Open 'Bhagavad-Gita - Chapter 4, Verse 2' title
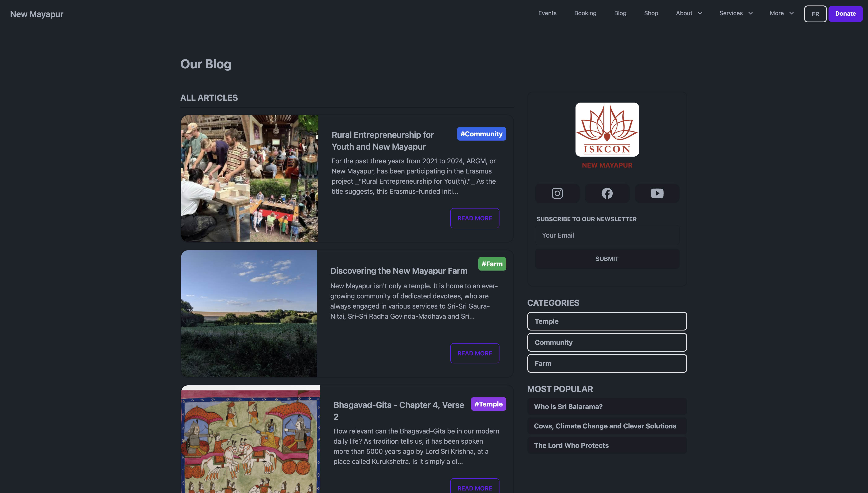 pos(399,410)
